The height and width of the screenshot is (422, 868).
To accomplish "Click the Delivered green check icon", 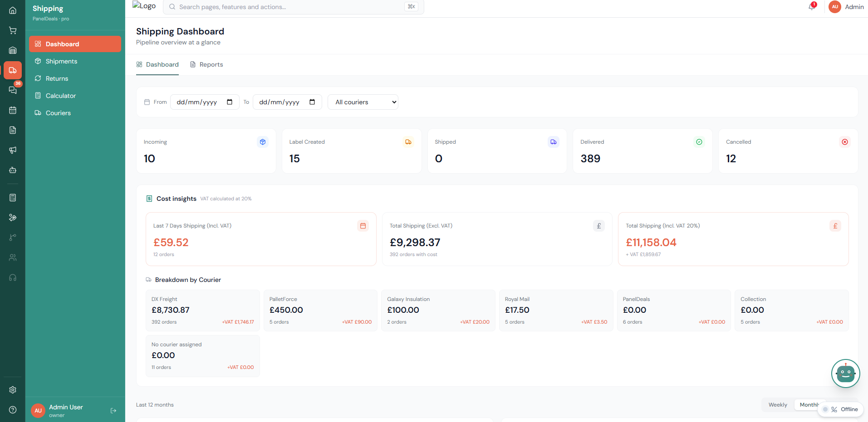I will 699,142.
